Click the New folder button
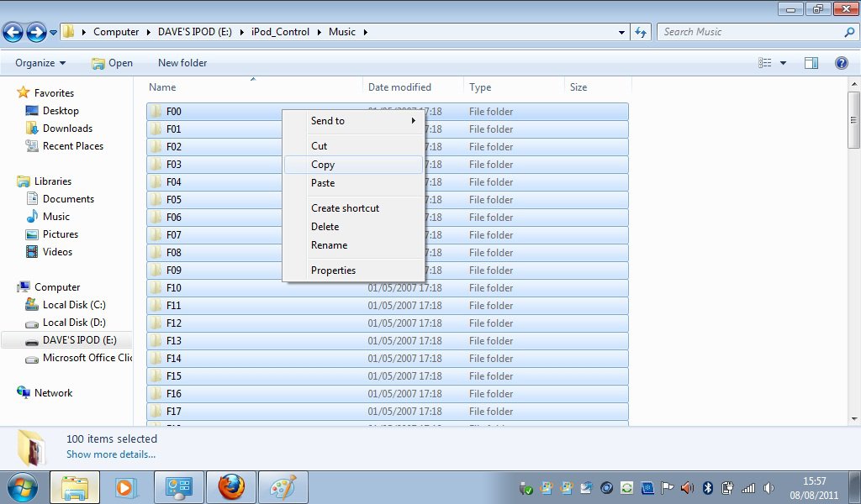Viewport: 861px width, 504px height. click(x=182, y=63)
